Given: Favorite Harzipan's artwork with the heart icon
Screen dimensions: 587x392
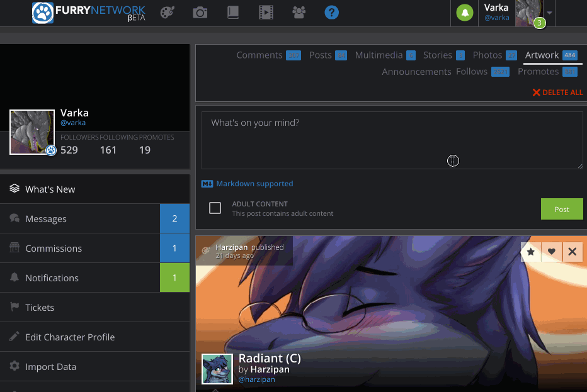Looking at the screenshot, I should coord(551,252).
